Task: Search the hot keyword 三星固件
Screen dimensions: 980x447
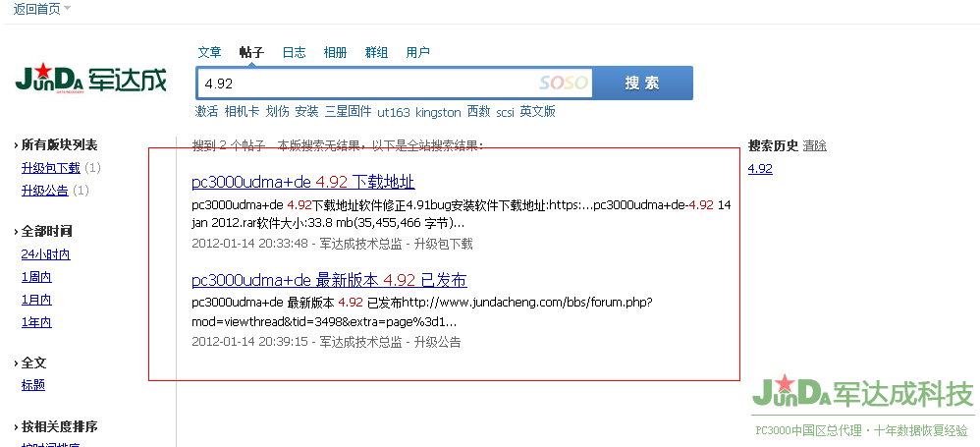Action: (349, 112)
